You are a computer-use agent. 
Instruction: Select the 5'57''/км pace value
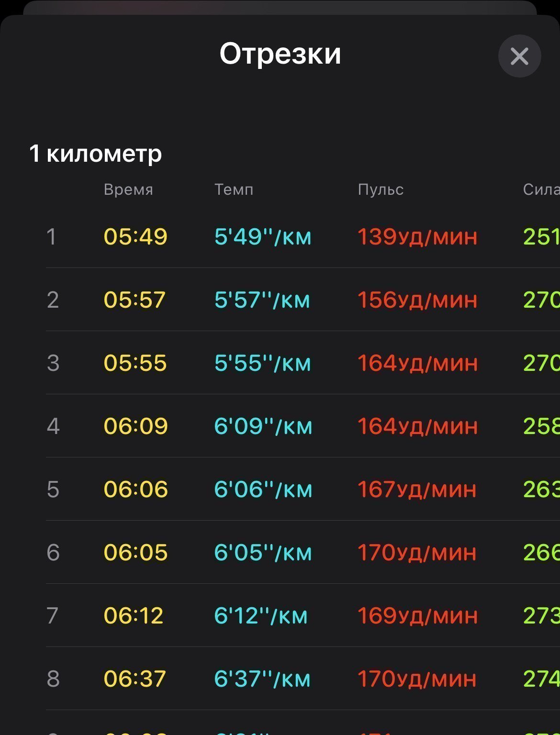(262, 300)
